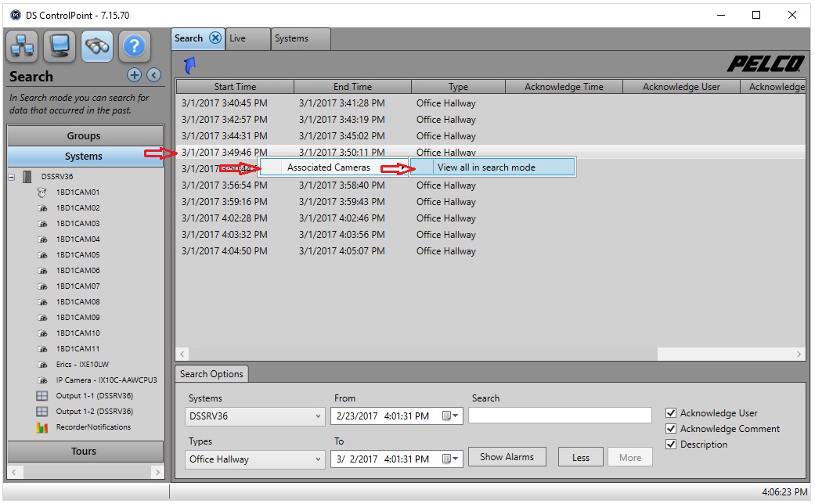This screenshot has height=504, width=815.
Task: Open the Types dropdown showing Office Hallway
Action: coord(317,459)
